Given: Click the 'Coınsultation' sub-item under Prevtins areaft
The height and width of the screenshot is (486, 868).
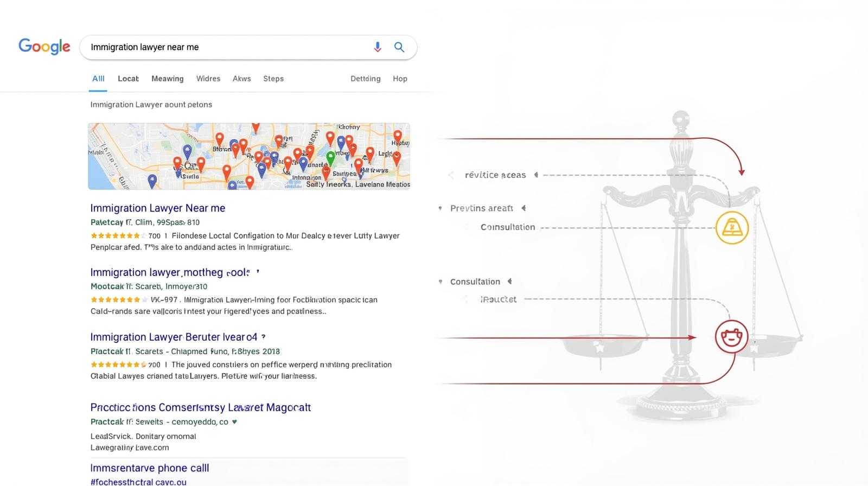Looking at the screenshot, I should click(x=508, y=227).
